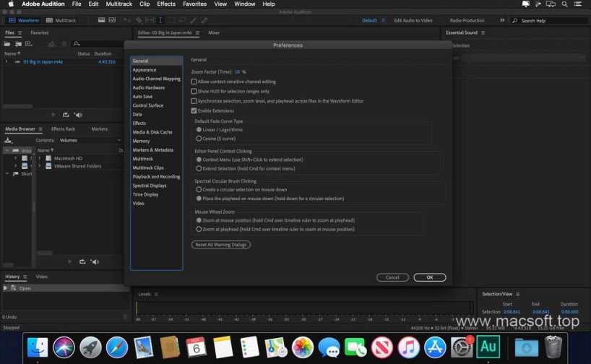Click the Open File folder icon in Files panel

tap(8, 43)
